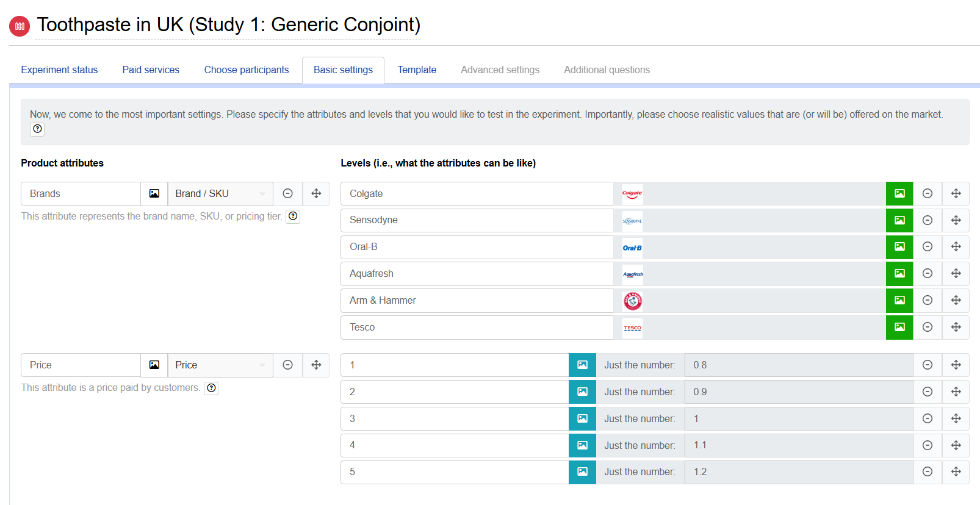Go to Choose participants tab

(247, 70)
